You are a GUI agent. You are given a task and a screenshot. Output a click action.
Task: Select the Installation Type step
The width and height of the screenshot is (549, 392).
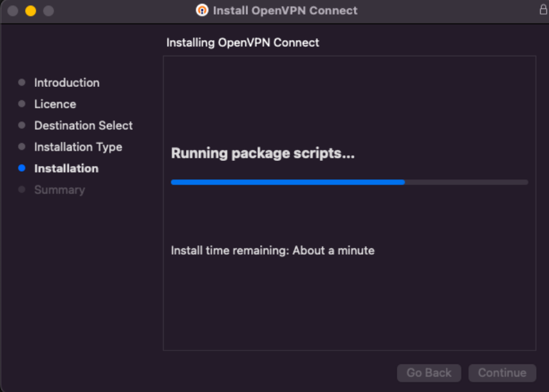78,147
